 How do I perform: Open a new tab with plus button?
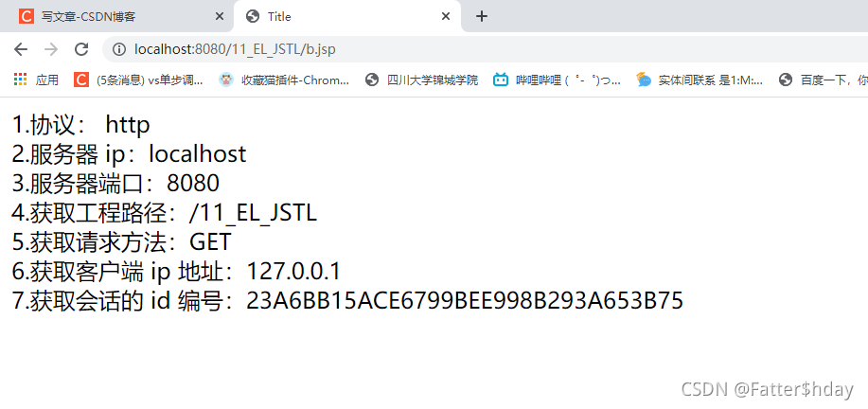[x=482, y=17]
